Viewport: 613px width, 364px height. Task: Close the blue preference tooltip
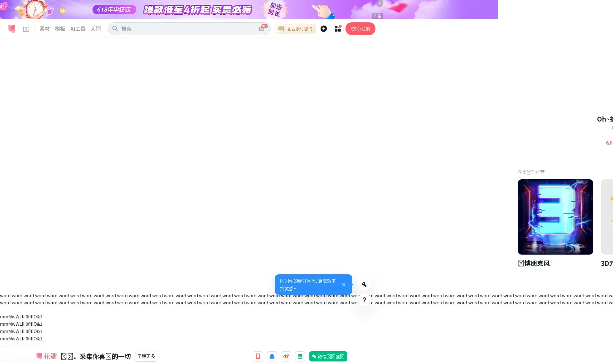tap(344, 285)
